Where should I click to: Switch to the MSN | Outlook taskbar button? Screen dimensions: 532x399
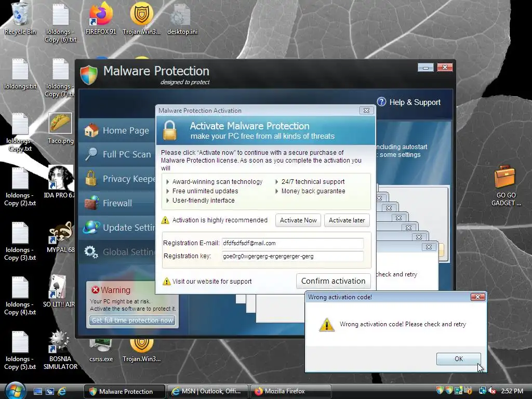click(x=207, y=391)
